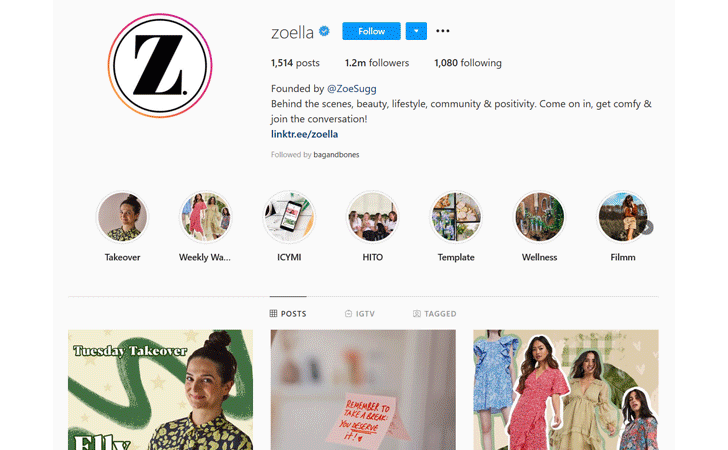Open the Takeover story highlight
Image resolution: width=728 pixels, height=450 pixels.
122,217
